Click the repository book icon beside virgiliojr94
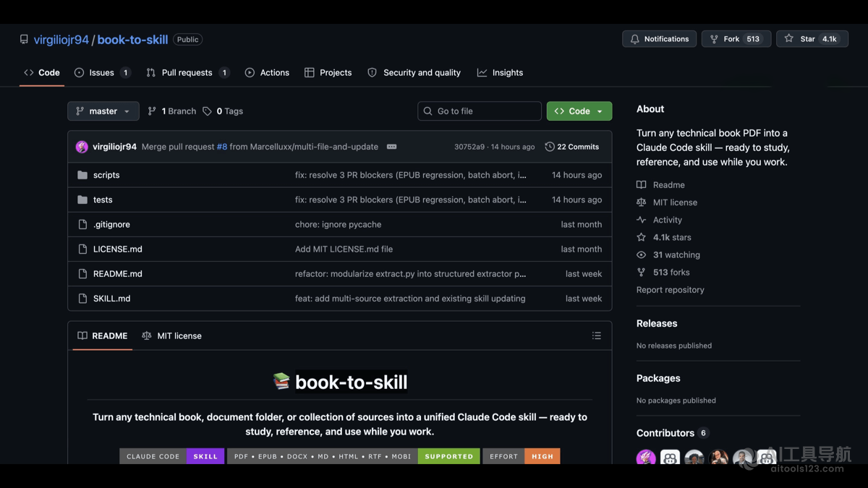 click(x=24, y=40)
